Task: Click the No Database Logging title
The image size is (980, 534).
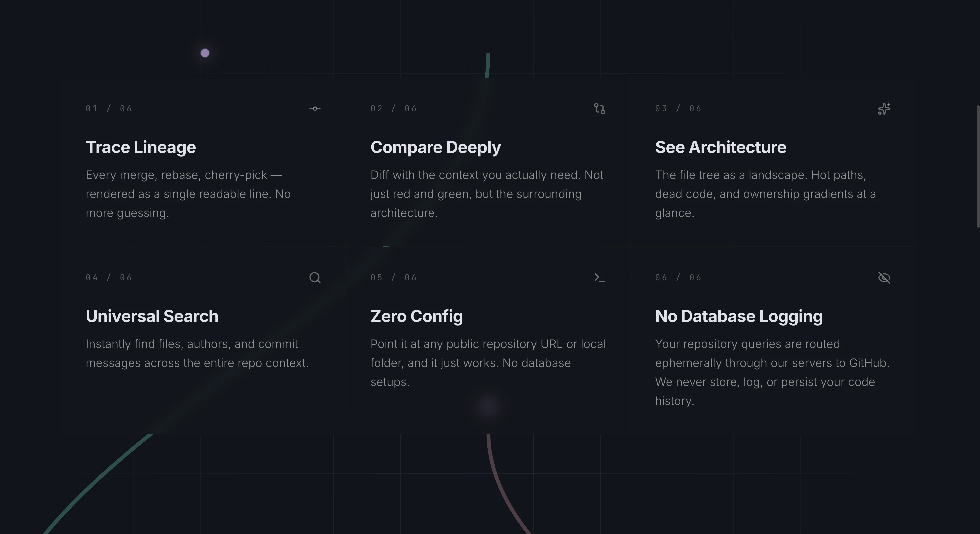Action: point(738,316)
